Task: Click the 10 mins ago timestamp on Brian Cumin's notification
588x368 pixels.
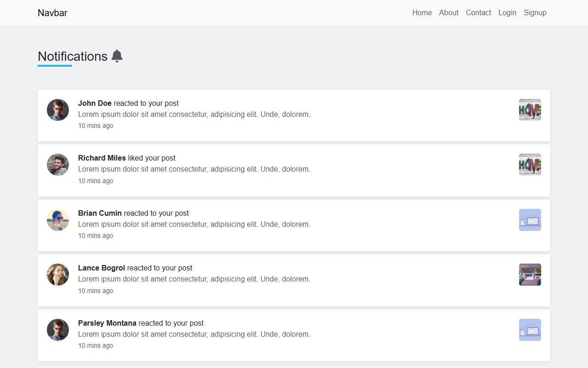Action: (96, 236)
